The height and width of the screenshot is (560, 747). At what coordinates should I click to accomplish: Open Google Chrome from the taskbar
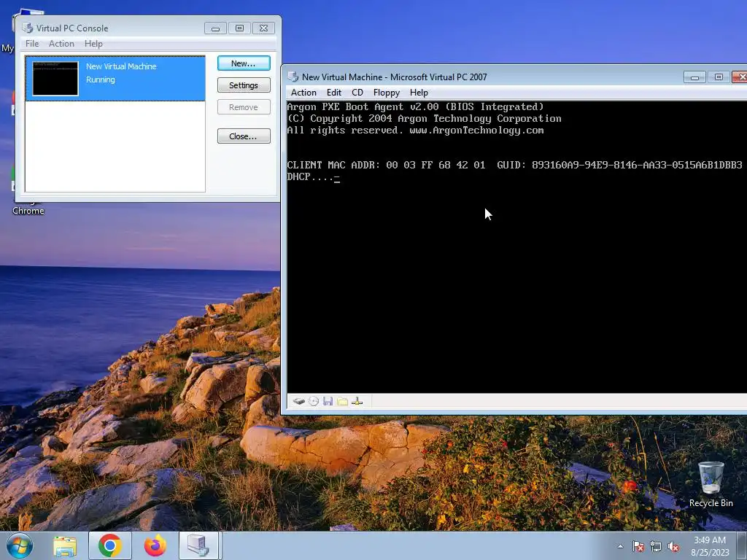point(110,545)
